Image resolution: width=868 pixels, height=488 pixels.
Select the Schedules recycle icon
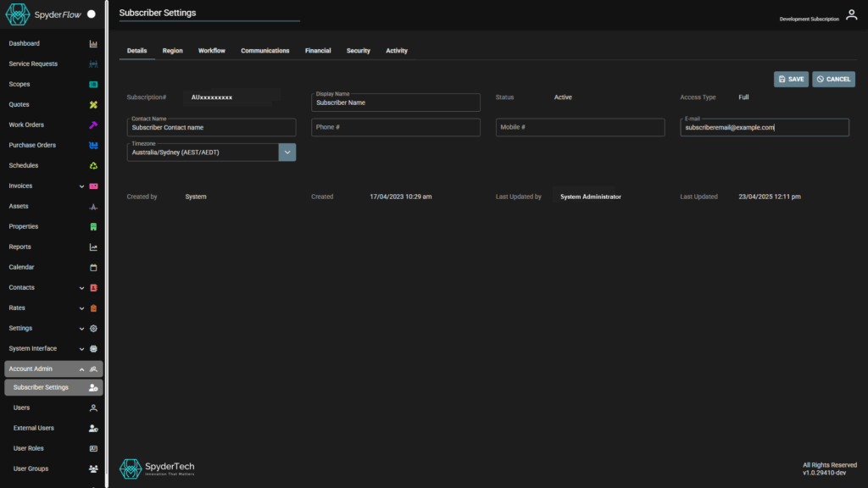click(x=93, y=166)
